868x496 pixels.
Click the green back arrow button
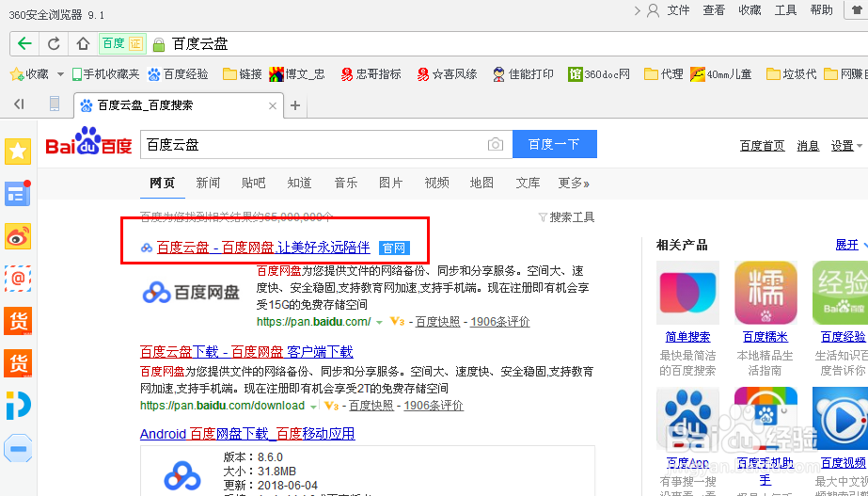coord(24,44)
